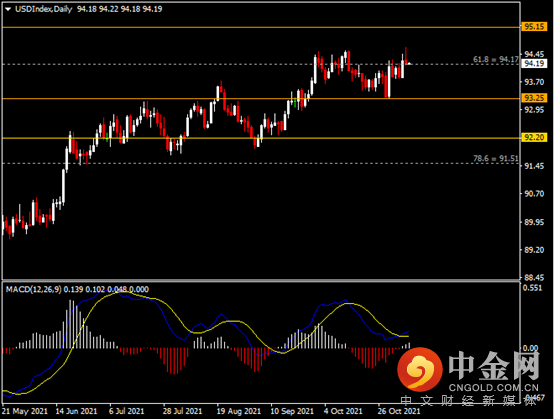Click the 21 May 2021 date marker
This screenshot has height=419, width=554.
25,411
